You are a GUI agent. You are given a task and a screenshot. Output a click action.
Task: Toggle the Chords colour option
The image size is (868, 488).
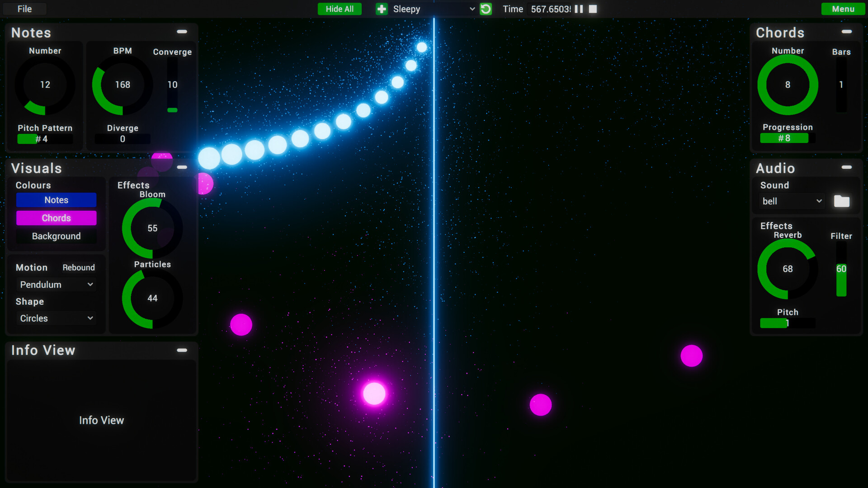(x=56, y=218)
